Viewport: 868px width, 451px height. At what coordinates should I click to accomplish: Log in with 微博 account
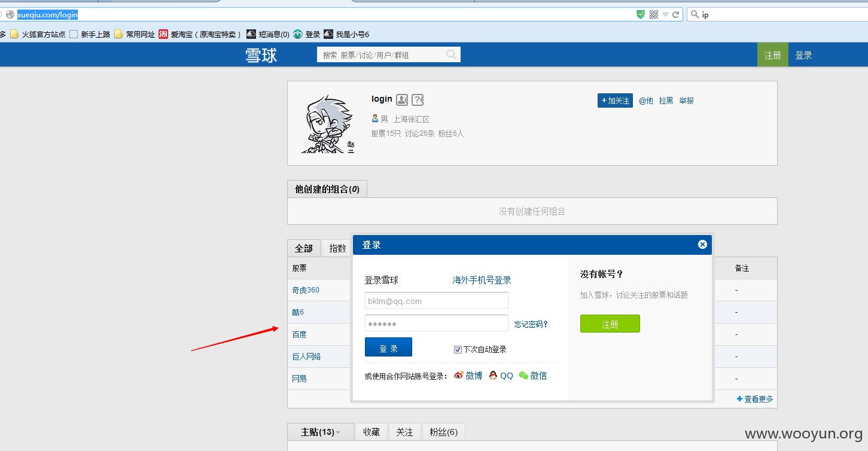tap(468, 376)
